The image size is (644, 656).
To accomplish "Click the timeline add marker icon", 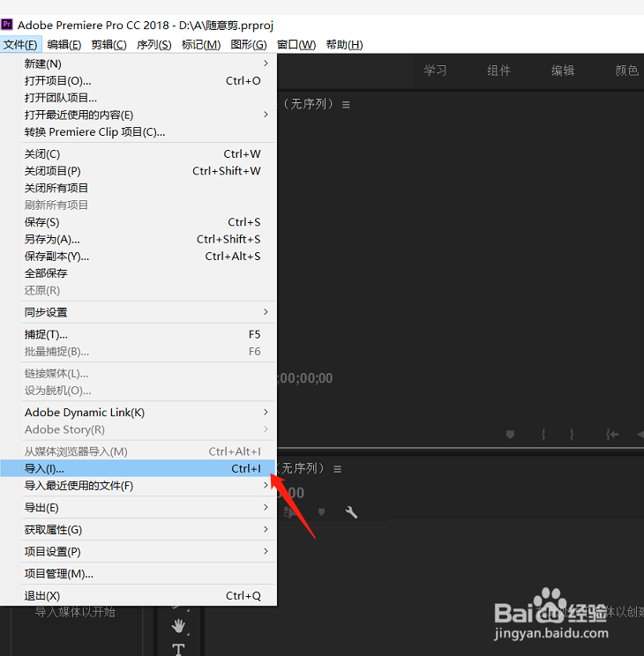I will (x=322, y=512).
